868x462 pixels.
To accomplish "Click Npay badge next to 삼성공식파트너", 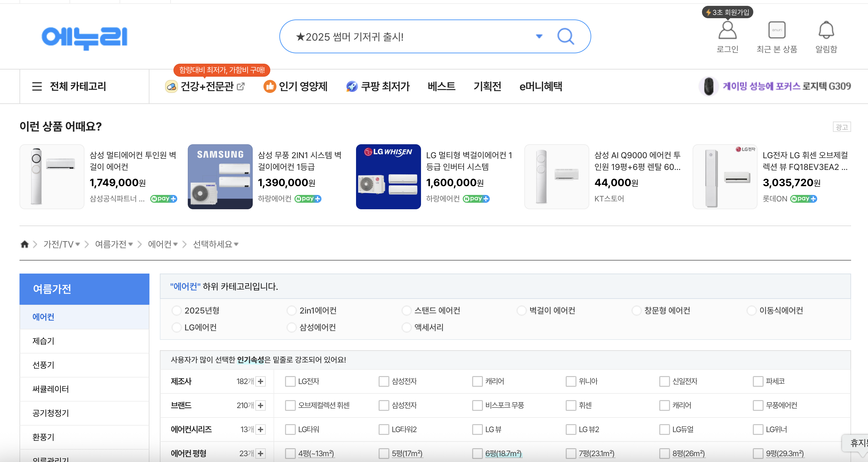I will (x=164, y=199).
